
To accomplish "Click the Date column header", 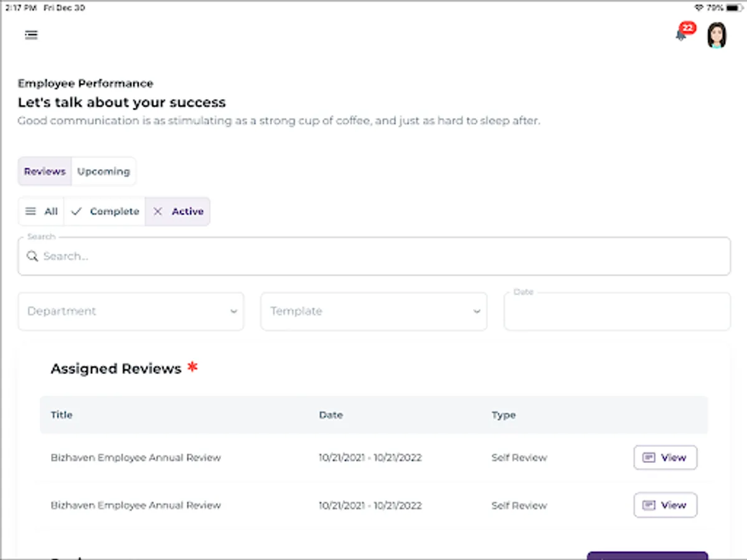I will tap(331, 415).
